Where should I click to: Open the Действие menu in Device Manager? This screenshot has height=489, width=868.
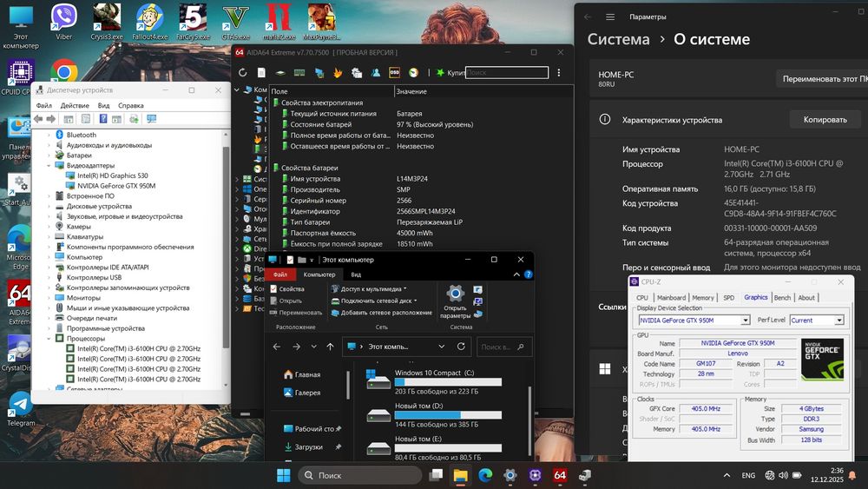coord(75,105)
